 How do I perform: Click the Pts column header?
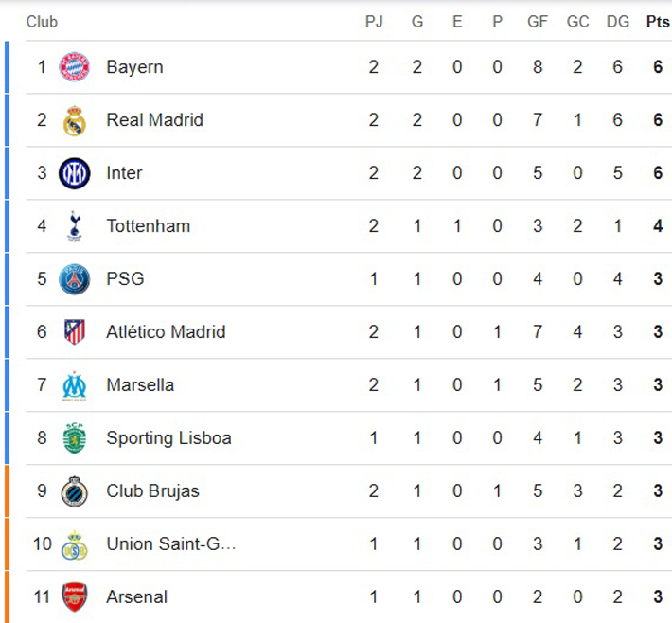point(657,22)
